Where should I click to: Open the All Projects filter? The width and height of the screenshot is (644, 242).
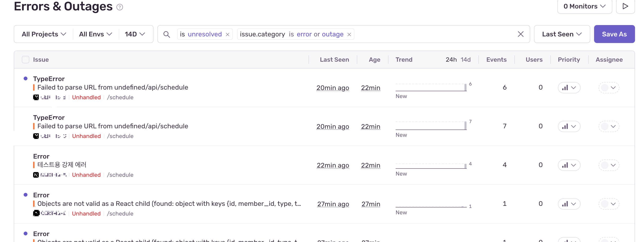coord(44,34)
